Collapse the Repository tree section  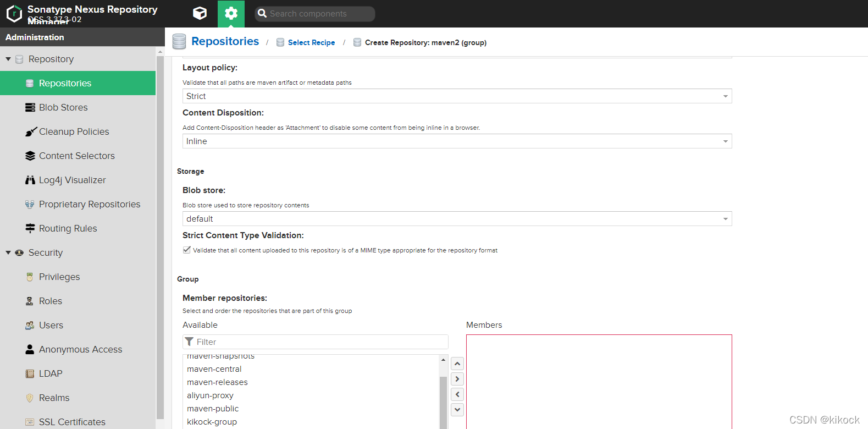click(8, 59)
